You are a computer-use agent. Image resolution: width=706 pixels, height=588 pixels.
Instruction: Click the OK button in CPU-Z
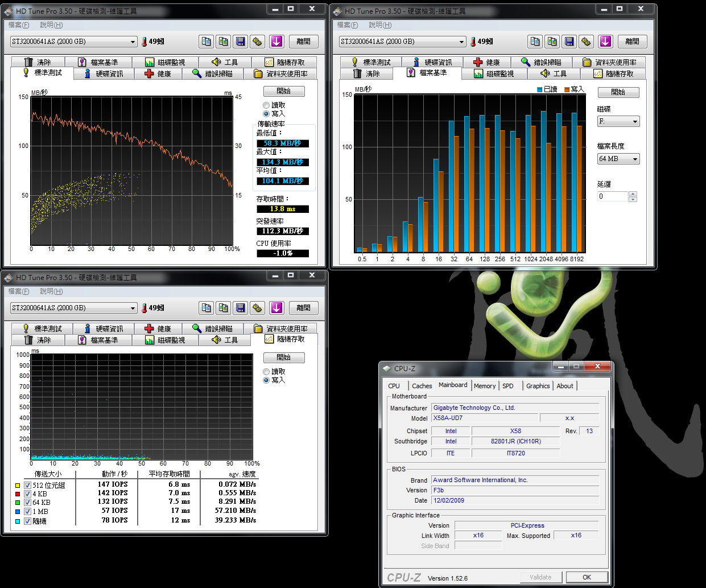pyautogui.click(x=587, y=577)
